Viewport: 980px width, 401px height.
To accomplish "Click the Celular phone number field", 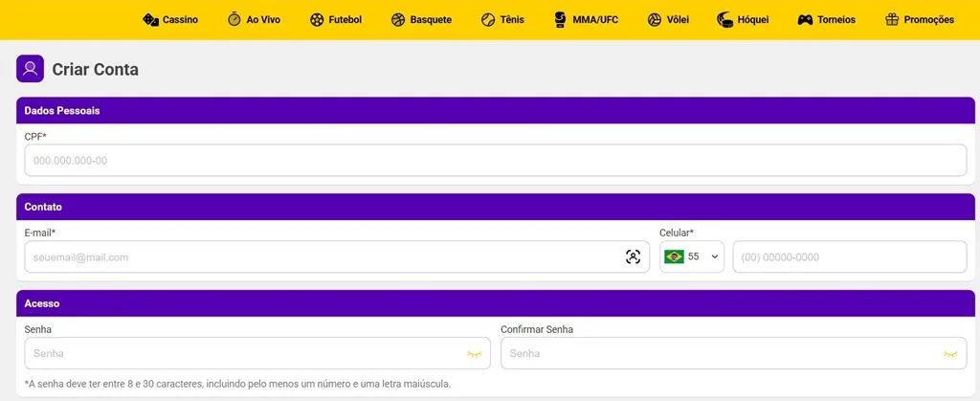I will point(849,256).
